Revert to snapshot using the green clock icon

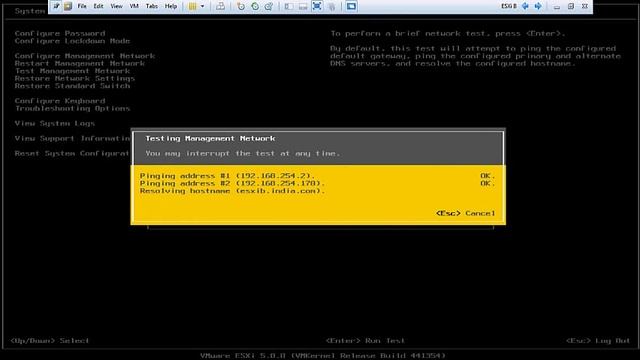coord(255,6)
